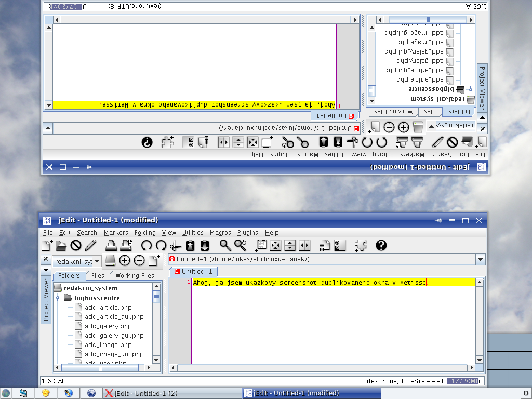Click Find magnifier icon in lower jEdit toolbar

(225, 245)
